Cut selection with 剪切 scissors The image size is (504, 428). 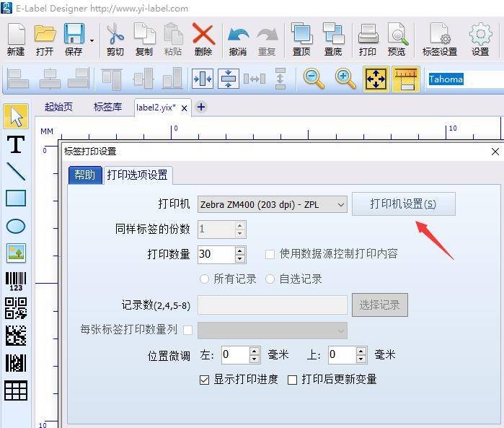(115, 39)
